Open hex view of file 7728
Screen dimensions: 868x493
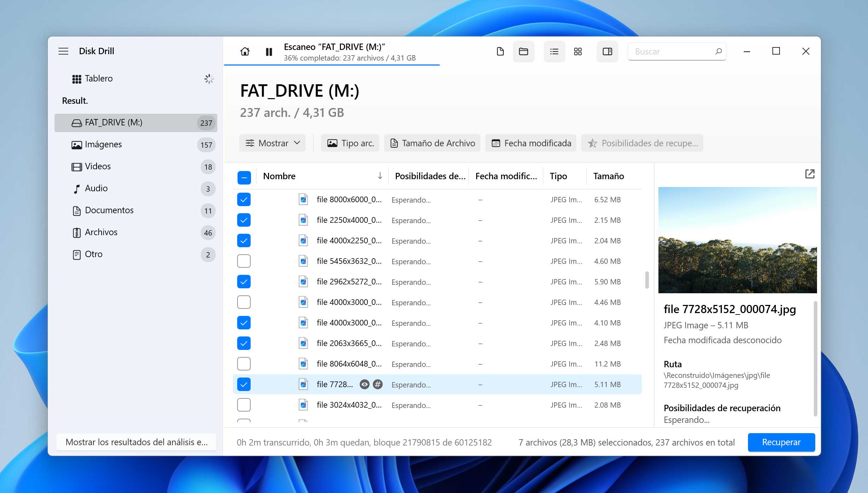point(378,384)
